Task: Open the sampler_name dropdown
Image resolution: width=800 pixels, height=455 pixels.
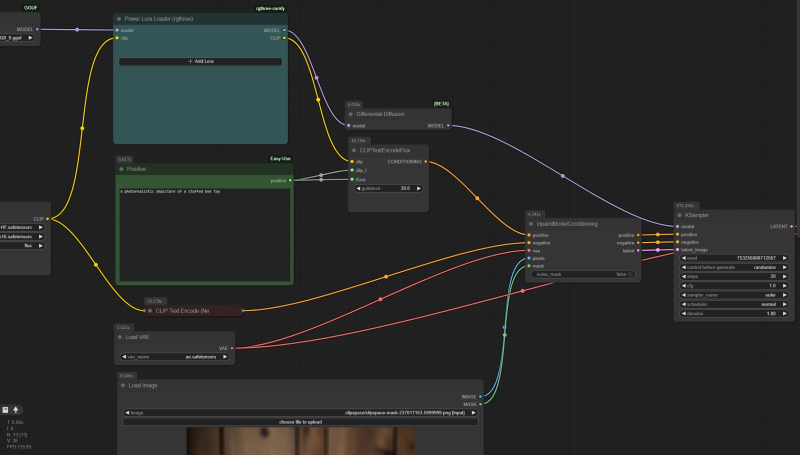Action: click(x=735, y=295)
